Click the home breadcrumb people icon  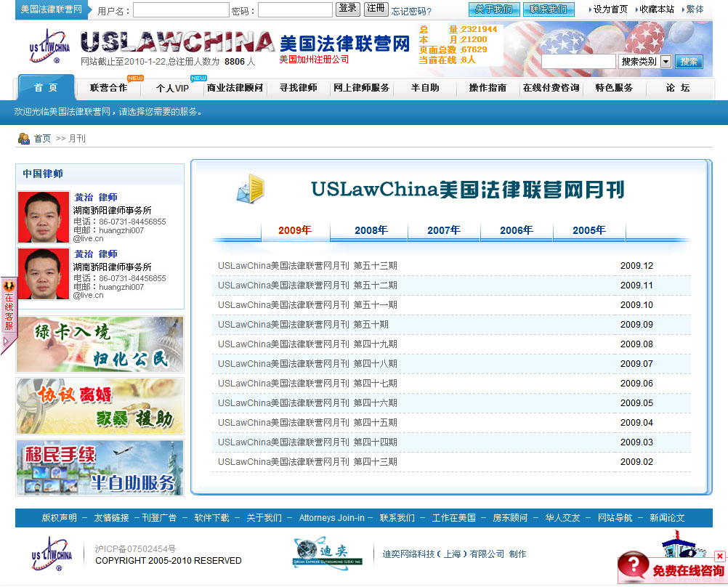(24, 138)
